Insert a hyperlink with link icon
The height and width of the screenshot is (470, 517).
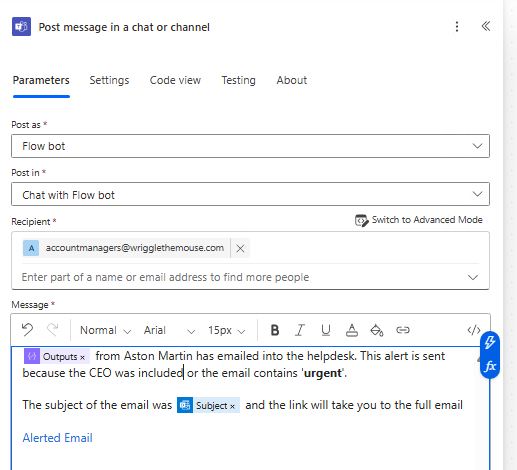403,330
